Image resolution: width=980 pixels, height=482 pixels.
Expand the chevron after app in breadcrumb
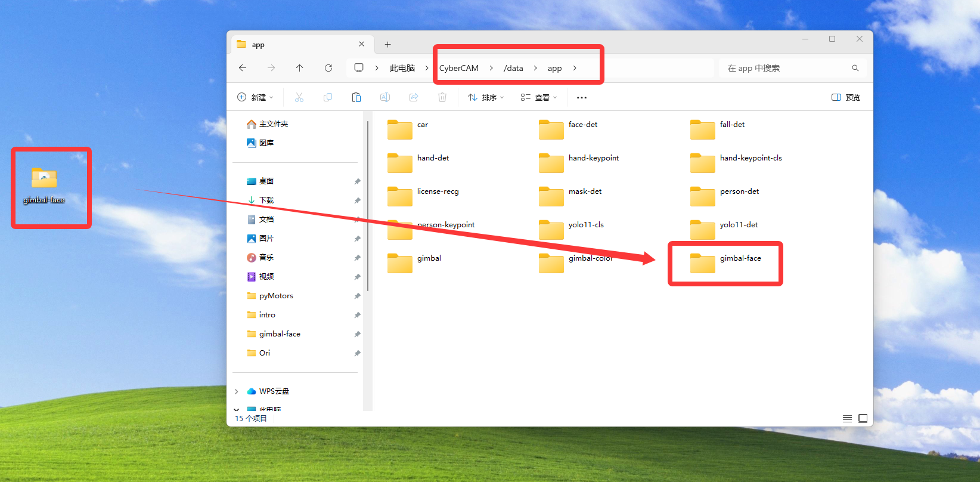click(x=575, y=68)
